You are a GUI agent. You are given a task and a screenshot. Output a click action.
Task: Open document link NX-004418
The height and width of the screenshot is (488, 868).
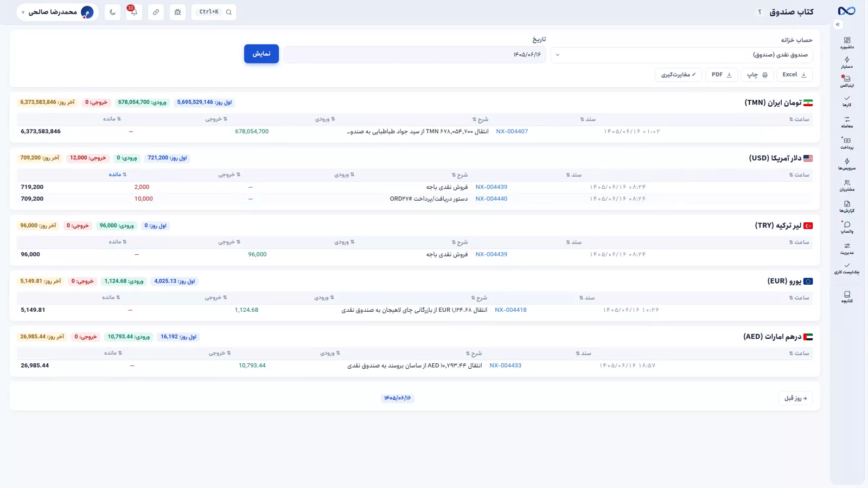tap(510, 310)
